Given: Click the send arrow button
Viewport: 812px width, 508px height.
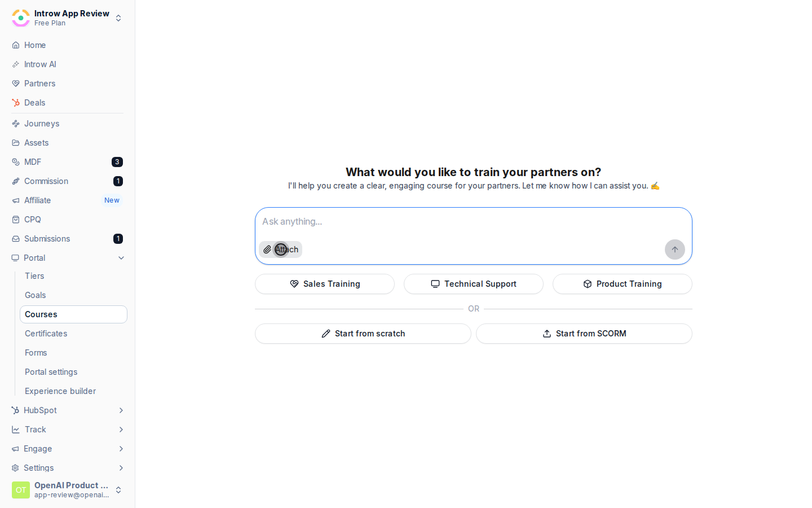Looking at the screenshot, I should click(x=674, y=249).
